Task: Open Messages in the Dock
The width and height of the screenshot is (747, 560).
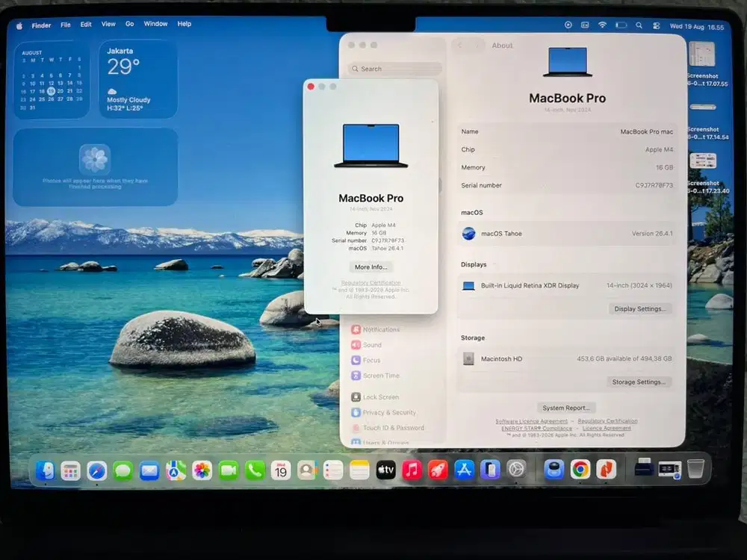Action: 123,471
